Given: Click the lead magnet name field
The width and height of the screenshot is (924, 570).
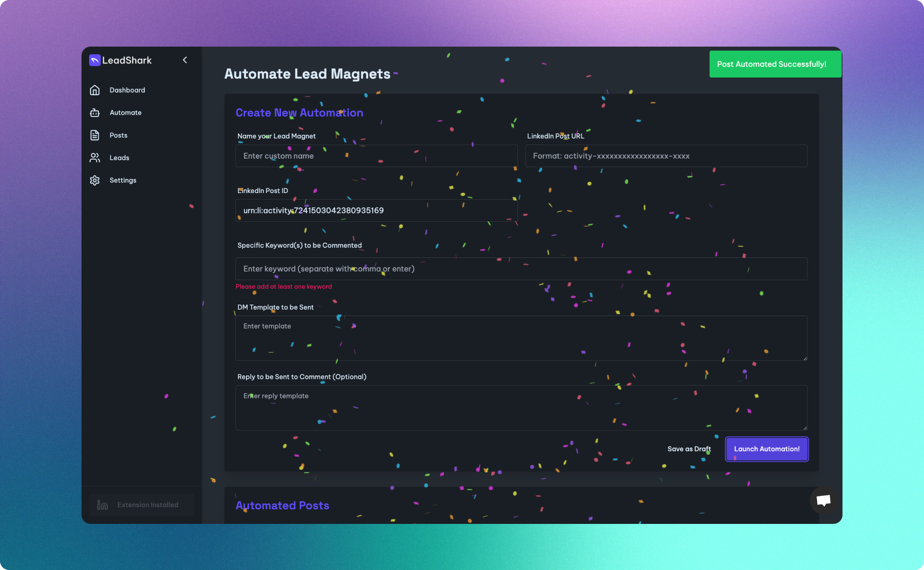Looking at the screenshot, I should pos(376,156).
